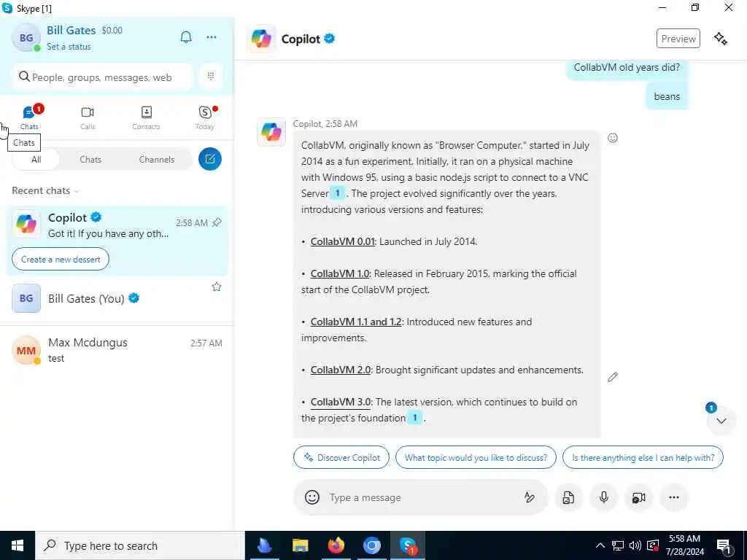This screenshot has width=747, height=560.
Task: Click the volume icon in the system tray
Action: pyautogui.click(x=635, y=545)
